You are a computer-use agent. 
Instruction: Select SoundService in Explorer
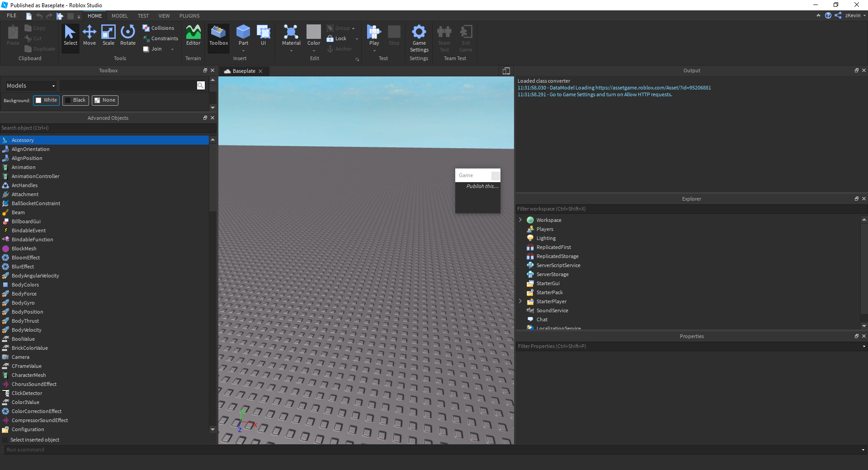[552, 310]
